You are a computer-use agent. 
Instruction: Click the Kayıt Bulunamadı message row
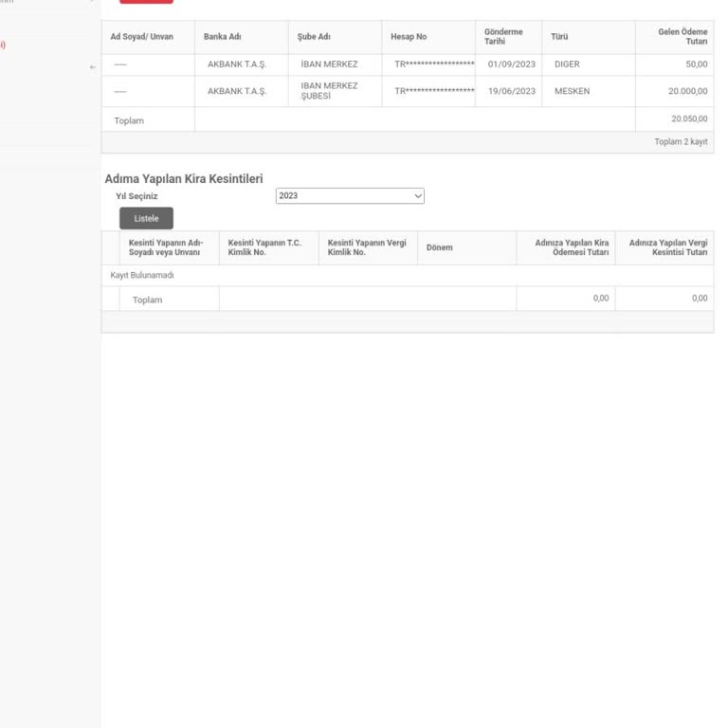142,275
